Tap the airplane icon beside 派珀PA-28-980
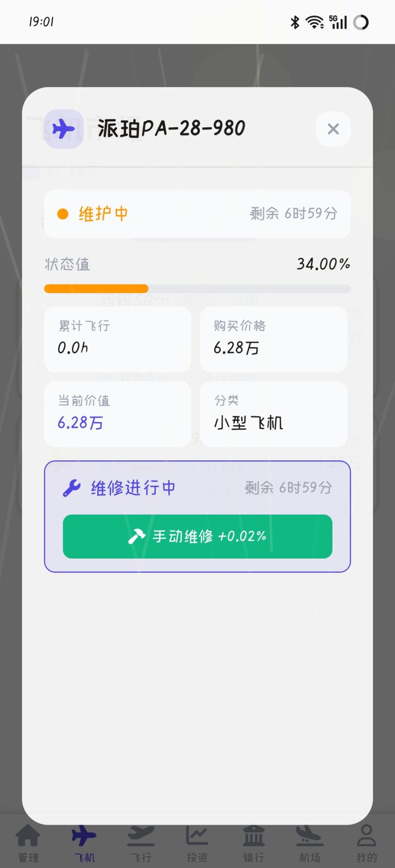 64,129
